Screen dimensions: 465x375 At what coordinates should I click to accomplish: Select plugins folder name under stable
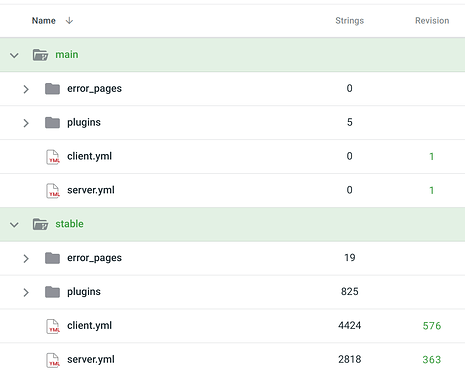click(84, 292)
